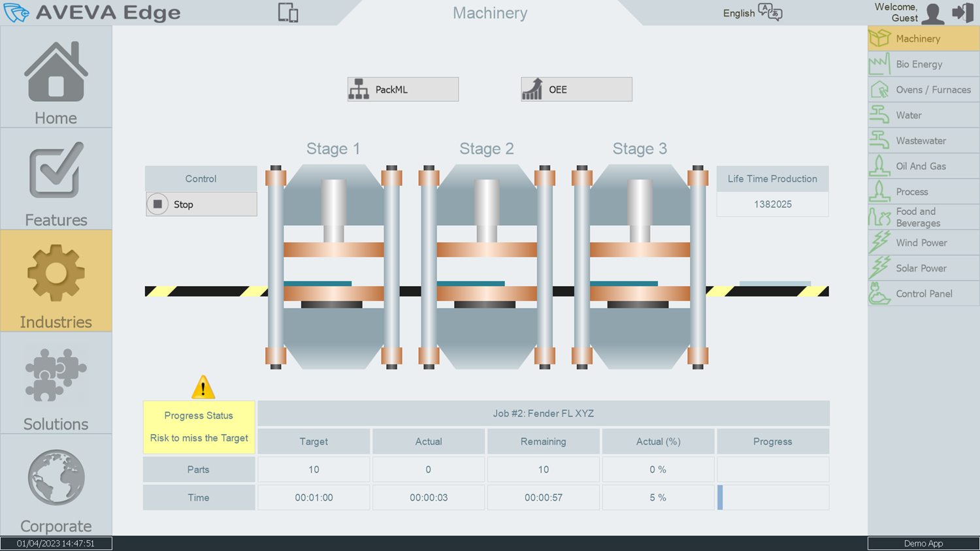The width and height of the screenshot is (980, 551).
Task: Click the date and time in status bar
Action: click(56, 543)
